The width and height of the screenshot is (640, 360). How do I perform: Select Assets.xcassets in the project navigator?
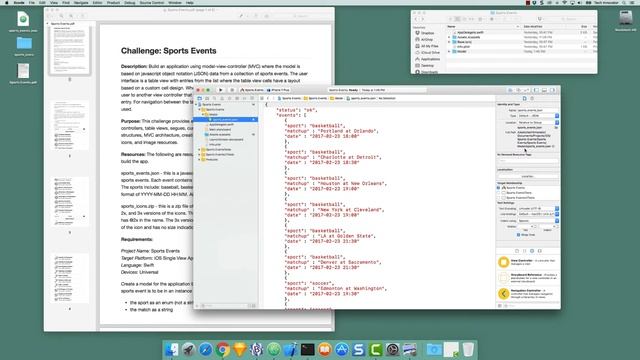pos(220,134)
